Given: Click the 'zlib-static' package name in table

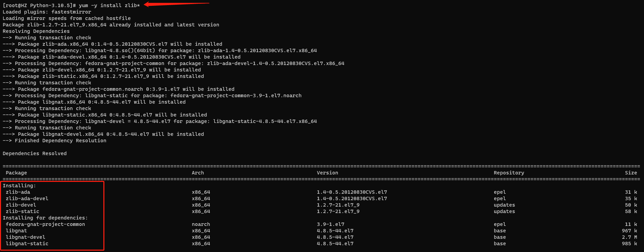Looking at the screenshot, I should pyautogui.click(x=22, y=211).
